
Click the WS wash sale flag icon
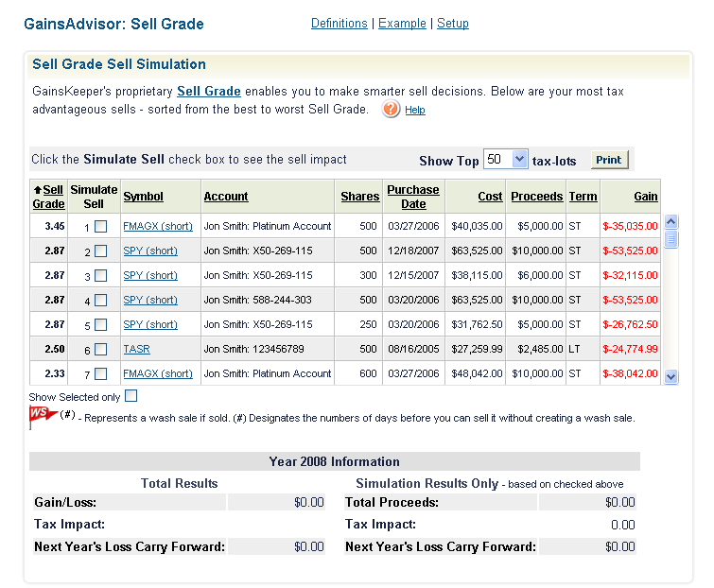pos(43,417)
